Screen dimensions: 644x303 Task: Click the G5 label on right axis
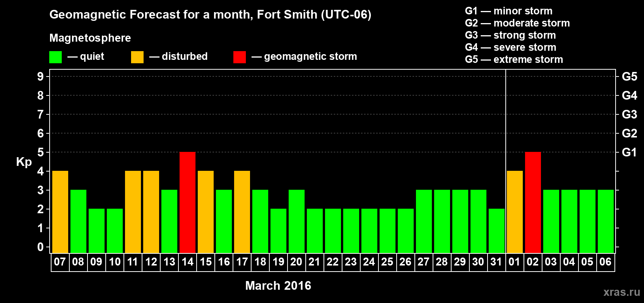coord(630,77)
